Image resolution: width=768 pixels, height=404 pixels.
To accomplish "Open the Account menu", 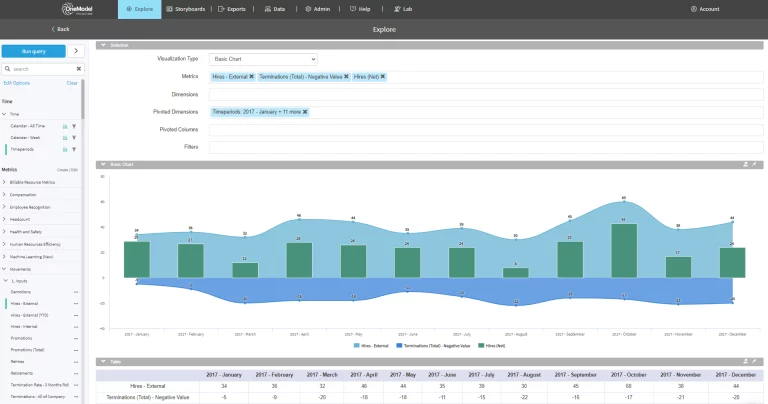I will coord(705,9).
